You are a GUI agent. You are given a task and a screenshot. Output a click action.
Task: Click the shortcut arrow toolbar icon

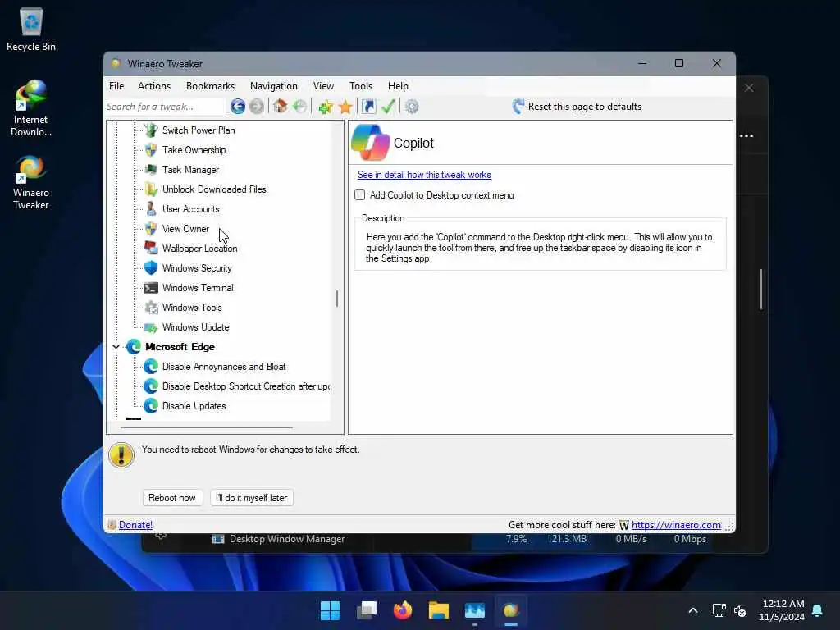368,107
